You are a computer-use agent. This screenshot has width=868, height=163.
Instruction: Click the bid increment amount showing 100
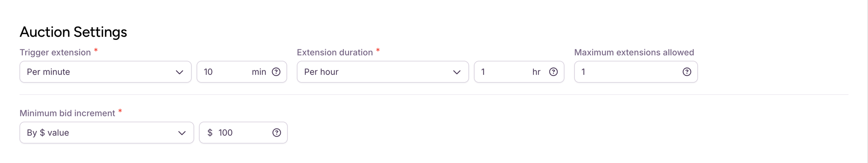click(x=241, y=133)
